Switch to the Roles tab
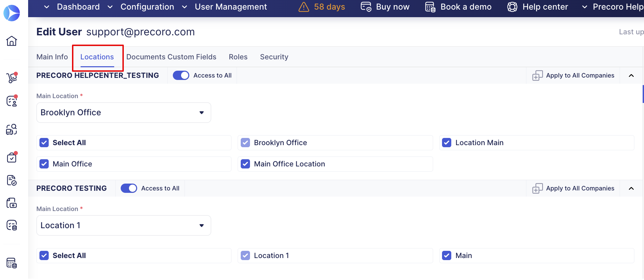 pyautogui.click(x=238, y=57)
